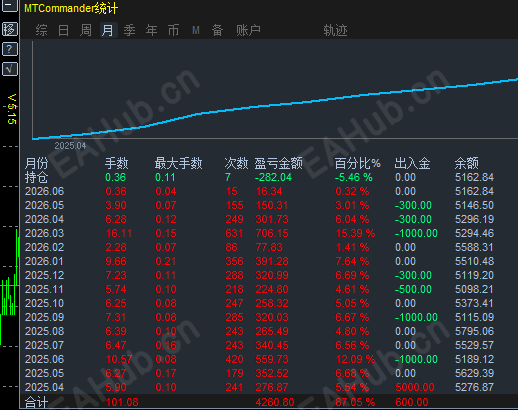Click the profit value 706.15

[x=272, y=233]
